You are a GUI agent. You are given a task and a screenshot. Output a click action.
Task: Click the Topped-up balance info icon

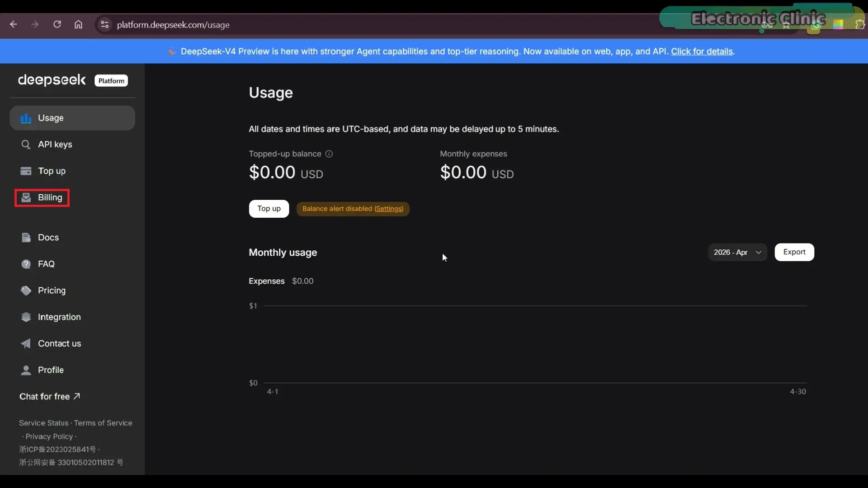pyautogui.click(x=329, y=154)
